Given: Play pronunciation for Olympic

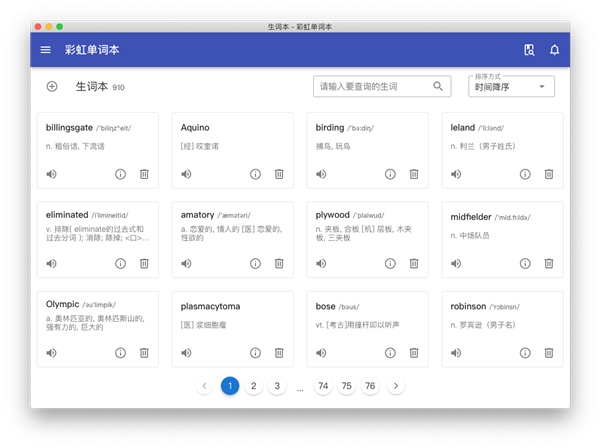Looking at the screenshot, I should [x=51, y=353].
